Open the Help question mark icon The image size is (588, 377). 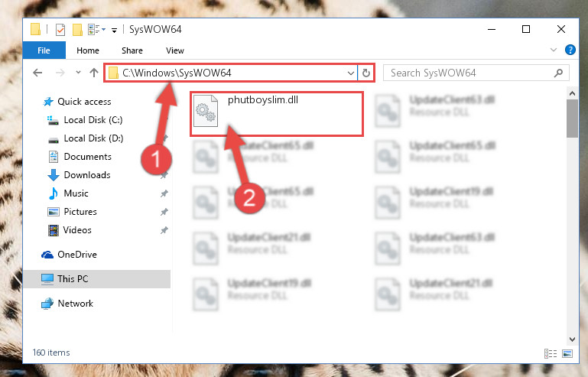point(570,50)
